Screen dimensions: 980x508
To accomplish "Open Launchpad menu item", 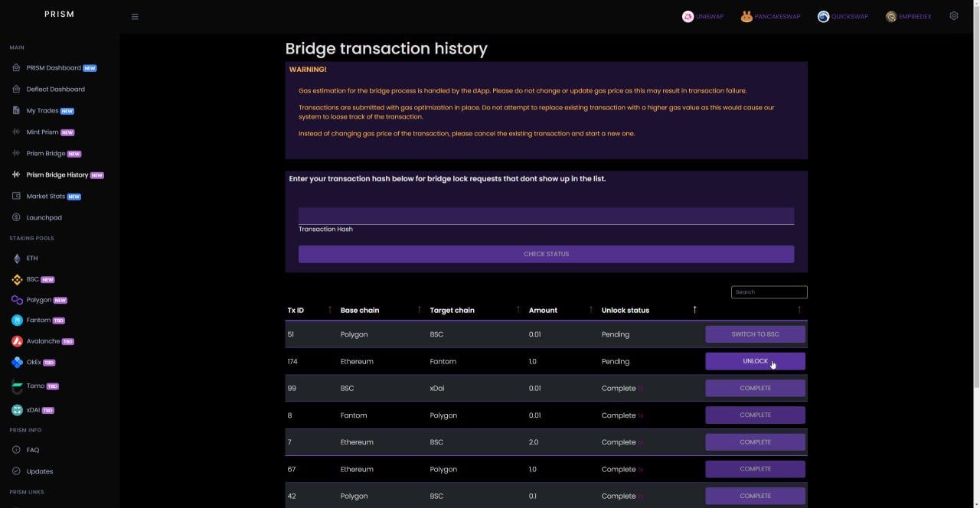I will coord(44,217).
